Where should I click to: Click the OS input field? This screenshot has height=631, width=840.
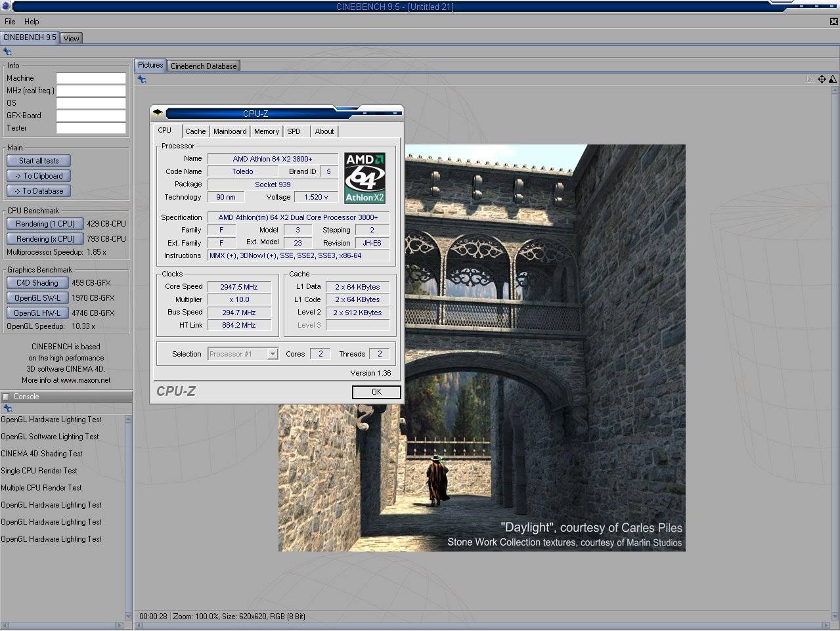[x=91, y=103]
